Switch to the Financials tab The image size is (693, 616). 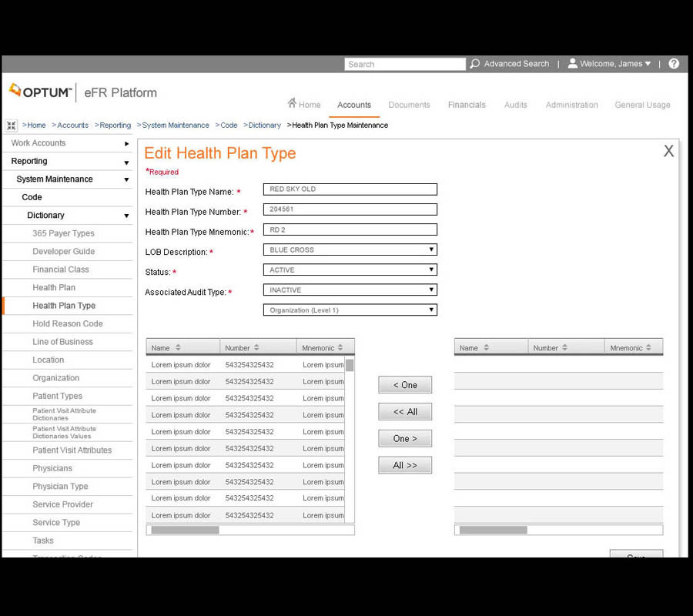coord(467,105)
